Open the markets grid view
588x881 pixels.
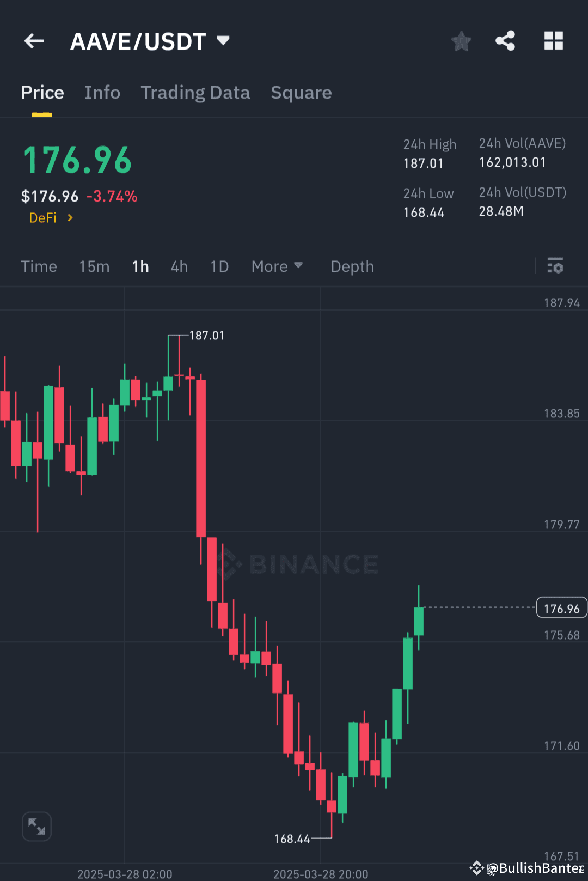point(553,41)
